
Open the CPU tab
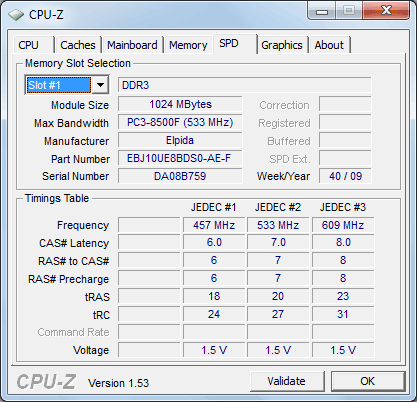pyautogui.click(x=33, y=45)
